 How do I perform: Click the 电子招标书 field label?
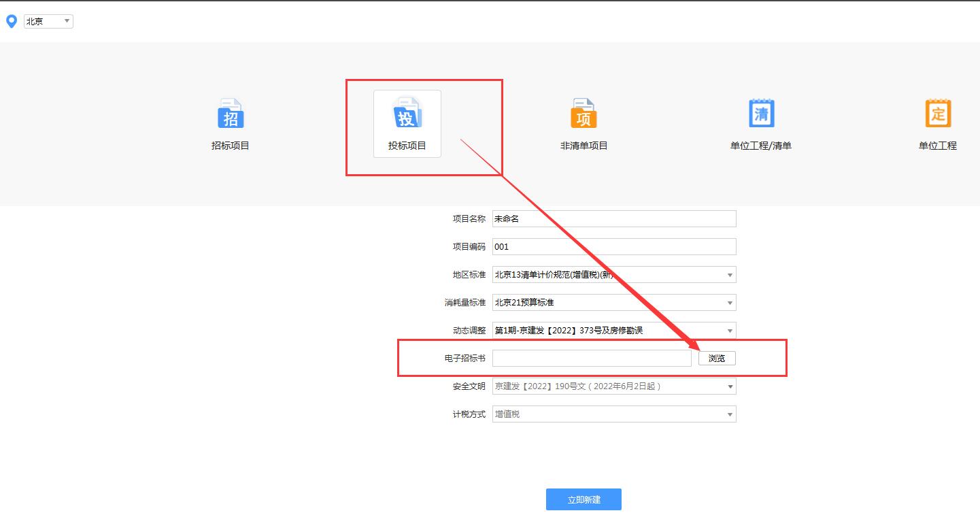pyautogui.click(x=465, y=359)
